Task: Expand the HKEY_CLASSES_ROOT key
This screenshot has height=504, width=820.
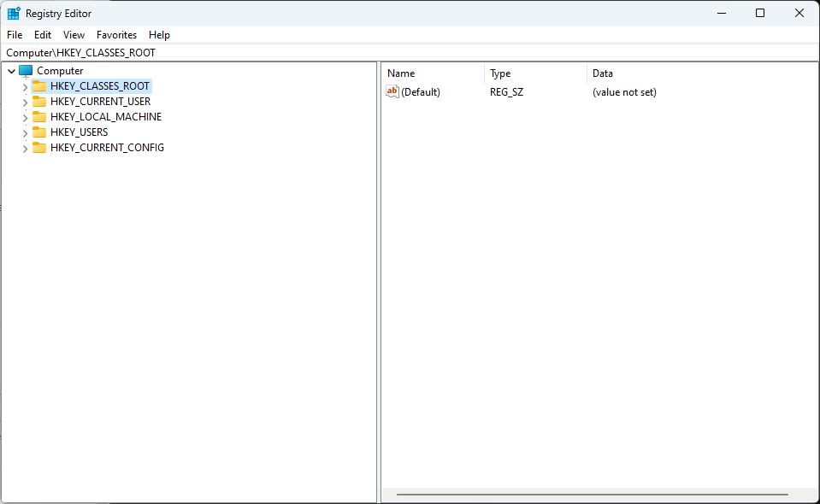Action: tap(25, 87)
